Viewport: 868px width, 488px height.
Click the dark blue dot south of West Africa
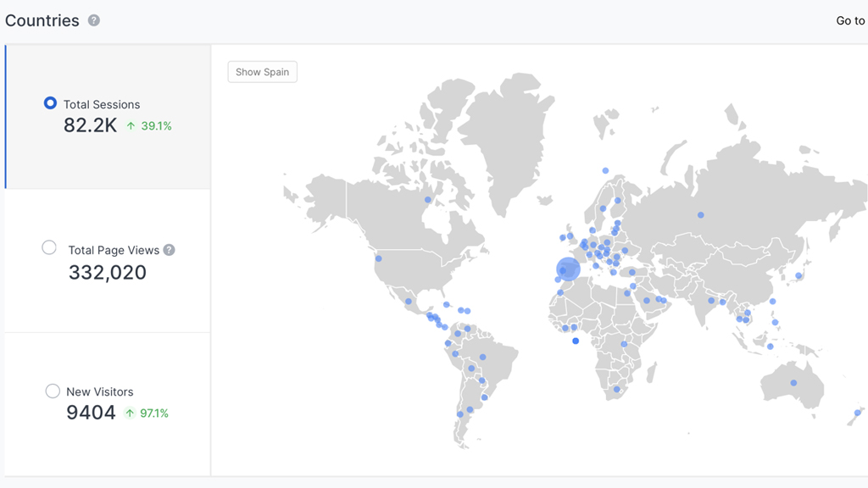[576, 341]
